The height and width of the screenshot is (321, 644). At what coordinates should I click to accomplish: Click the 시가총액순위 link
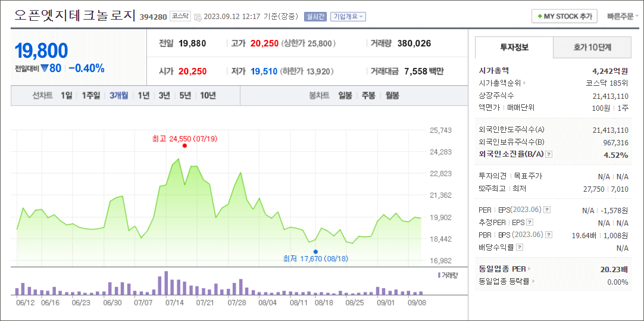tap(500, 83)
